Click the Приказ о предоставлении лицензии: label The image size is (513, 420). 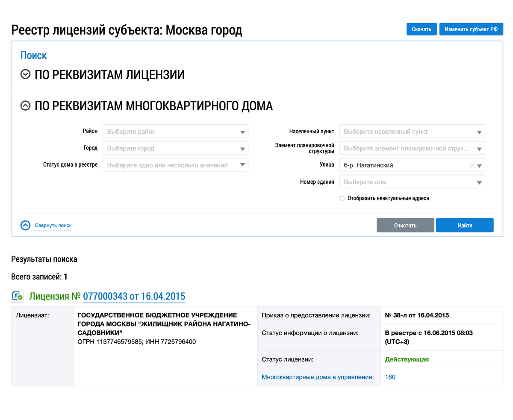tap(316, 315)
